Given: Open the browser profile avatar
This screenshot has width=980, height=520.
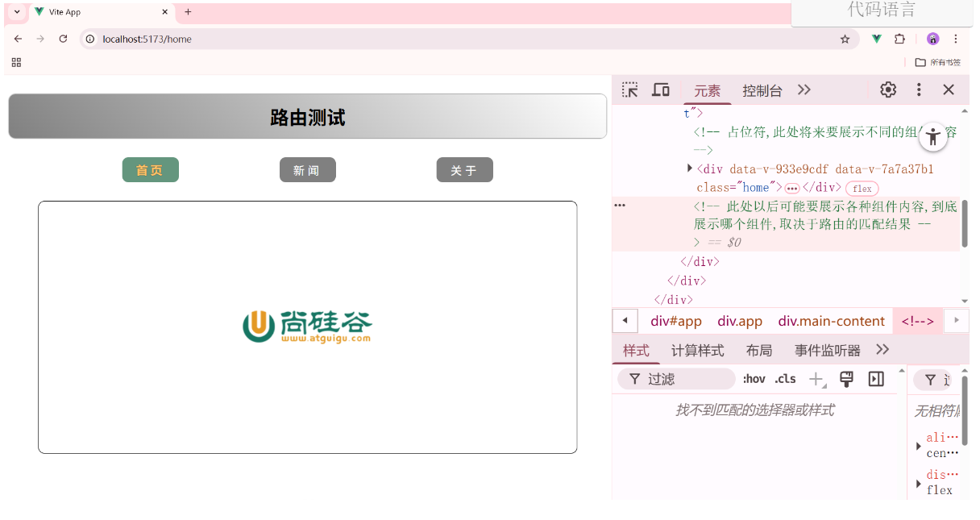Looking at the screenshot, I should coord(932,39).
